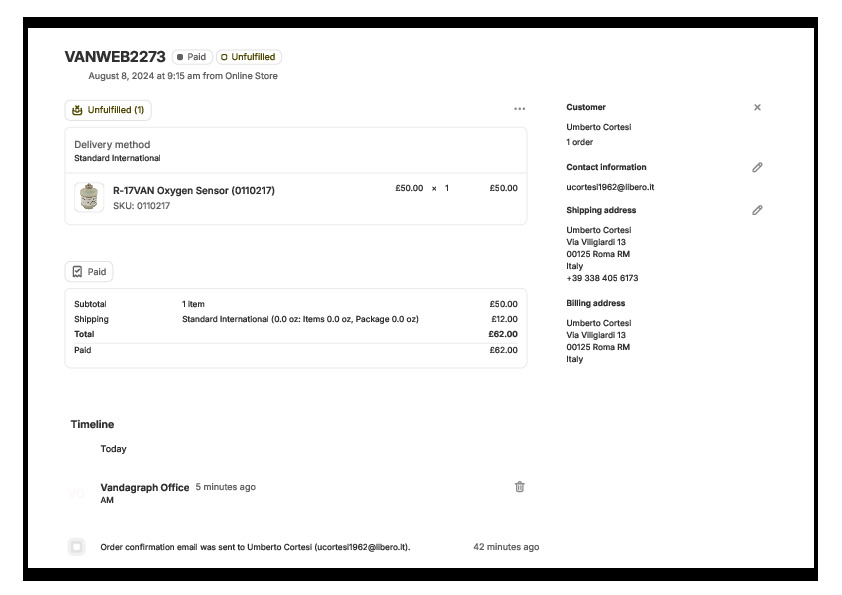Edit contact information with pencil icon
The height and width of the screenshot is (595, 842).
click(757, 168)
